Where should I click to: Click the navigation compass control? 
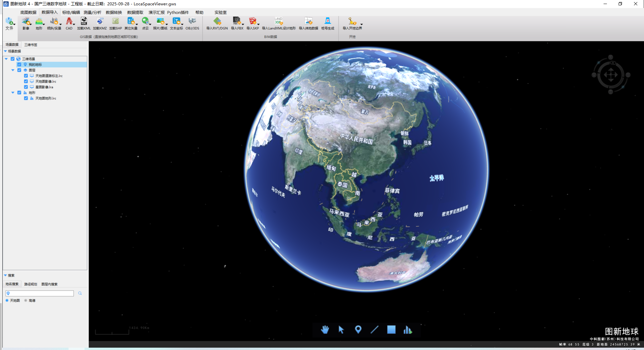point(611,75)
